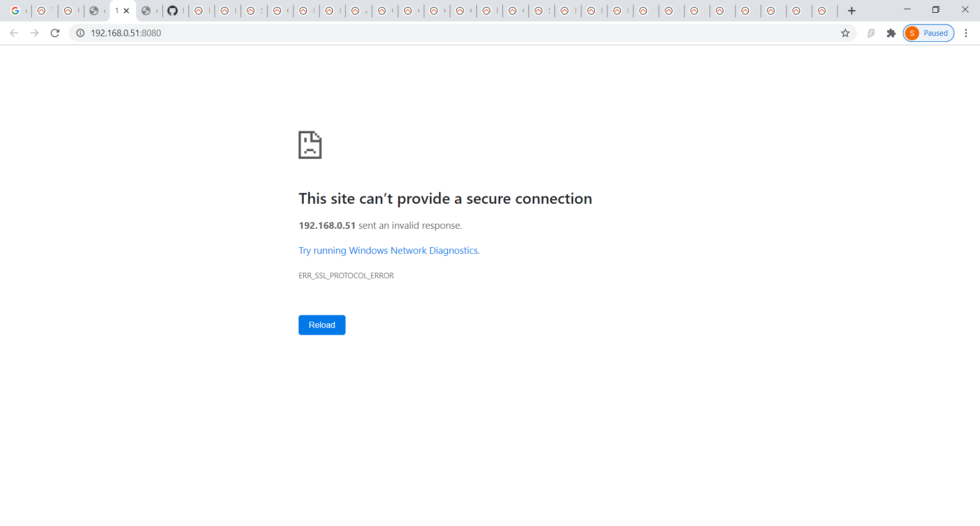Open the Chrome three-dot menu
The height and width of the screenshot is (526, 980).
point(966,33)
